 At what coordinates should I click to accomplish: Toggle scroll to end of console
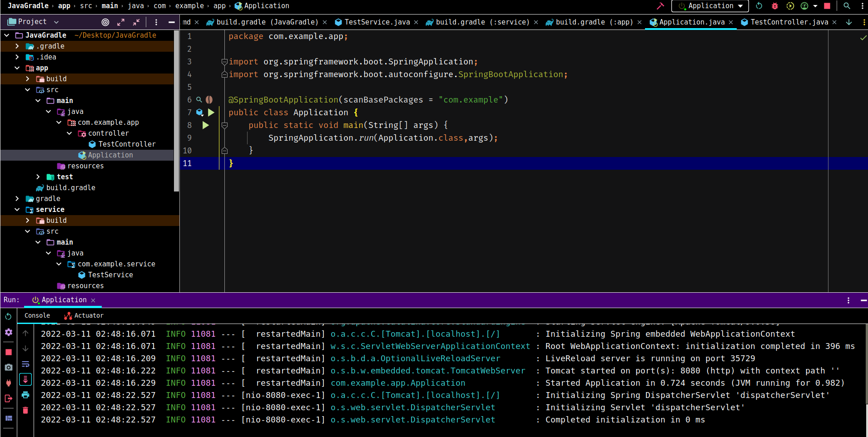pos(25,379)
